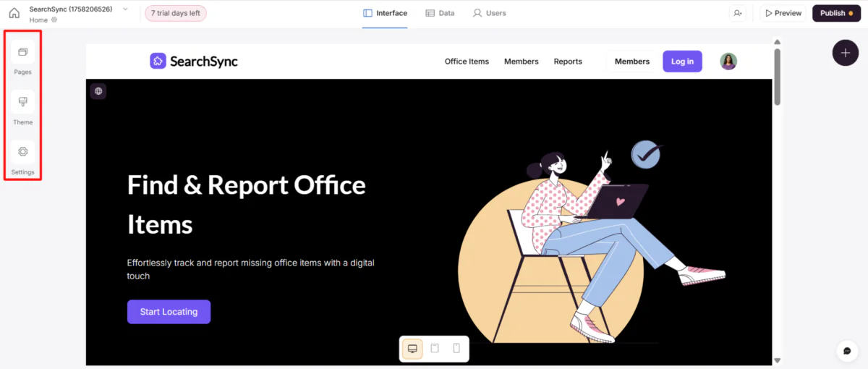Click the Start Locating button
Image resolution: width=868 pixels, height=369 pixels.
pyautogui.click(x=169, y=312)
